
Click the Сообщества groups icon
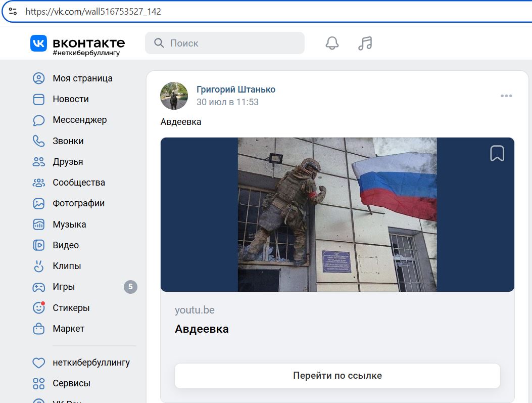tap(39, 183)
